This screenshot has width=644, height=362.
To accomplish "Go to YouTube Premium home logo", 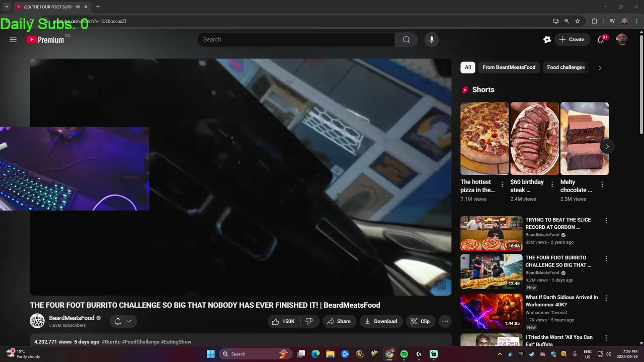I will (x=46, y=40).
